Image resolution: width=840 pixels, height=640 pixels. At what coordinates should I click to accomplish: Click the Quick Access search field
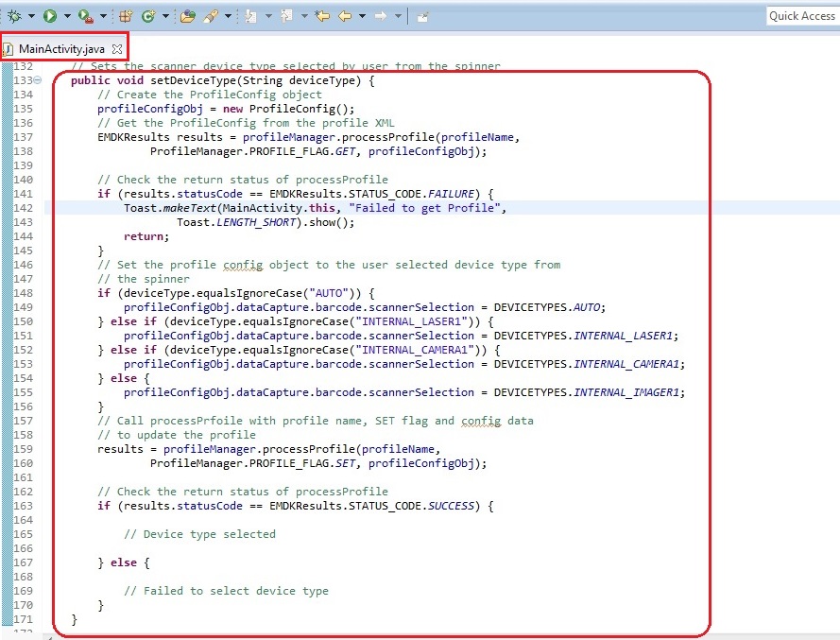pyautogui.click(x=801, y=15)
